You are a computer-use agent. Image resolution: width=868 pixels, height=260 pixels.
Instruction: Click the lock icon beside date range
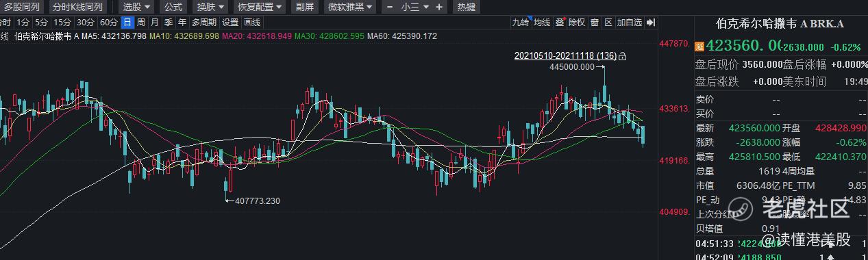point(622,56)
